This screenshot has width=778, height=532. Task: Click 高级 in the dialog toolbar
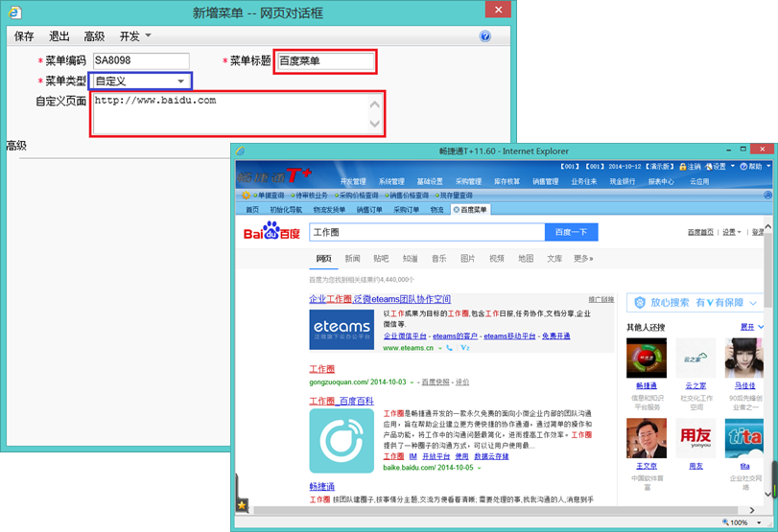pyautogui.click(x=94, y=35)
